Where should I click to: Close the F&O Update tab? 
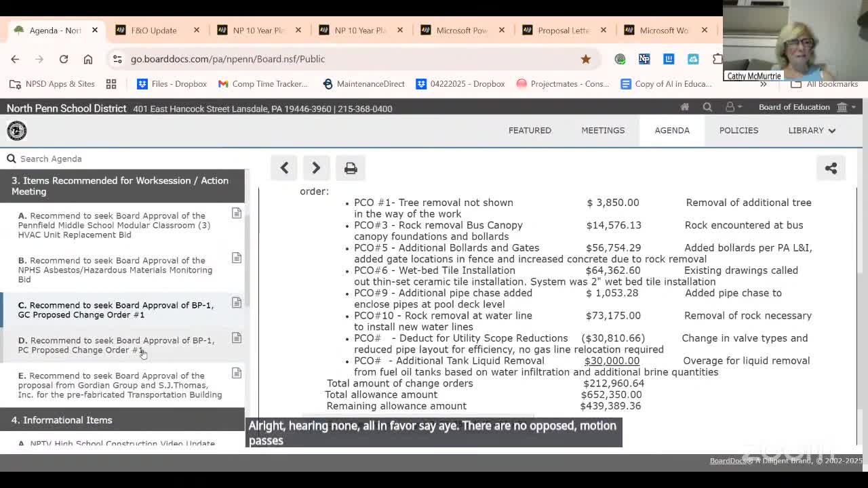(x=197, y=30)
